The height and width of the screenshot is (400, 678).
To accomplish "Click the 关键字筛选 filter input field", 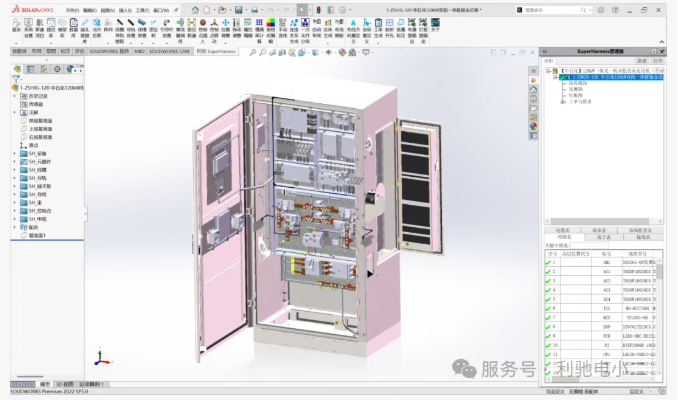I will click(x=589, y=245).
